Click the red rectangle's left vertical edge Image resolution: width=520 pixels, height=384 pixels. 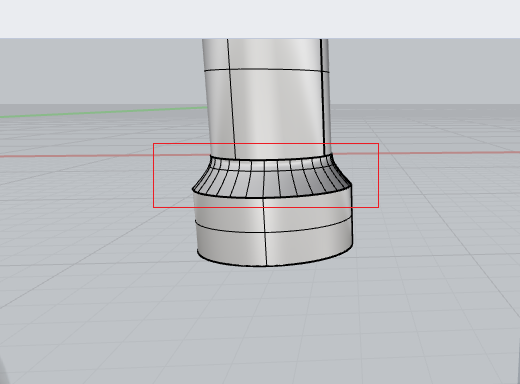(153, 176)
